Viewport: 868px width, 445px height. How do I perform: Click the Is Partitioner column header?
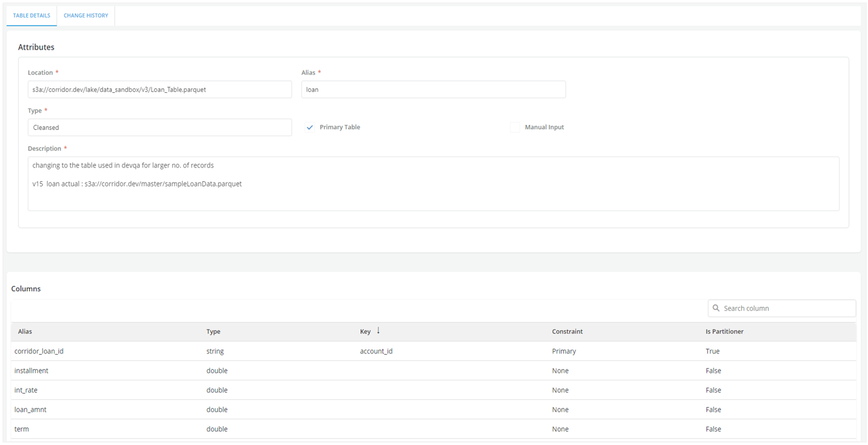[x=724, y=331]
